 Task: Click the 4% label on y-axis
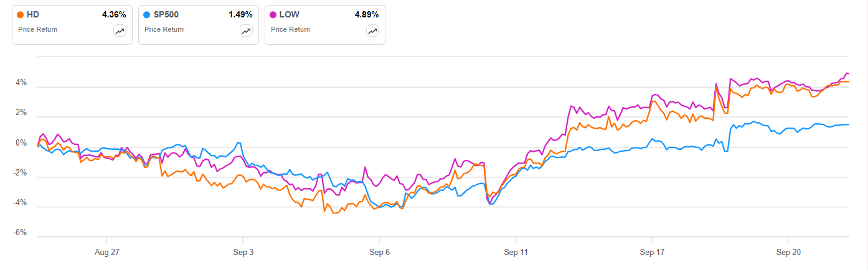pyautogui.click(x=21, y=83)
